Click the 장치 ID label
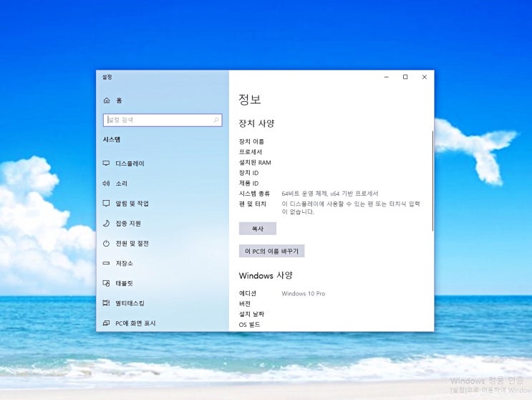This screenshot has height=400, width=532. (x=248, y=173)
